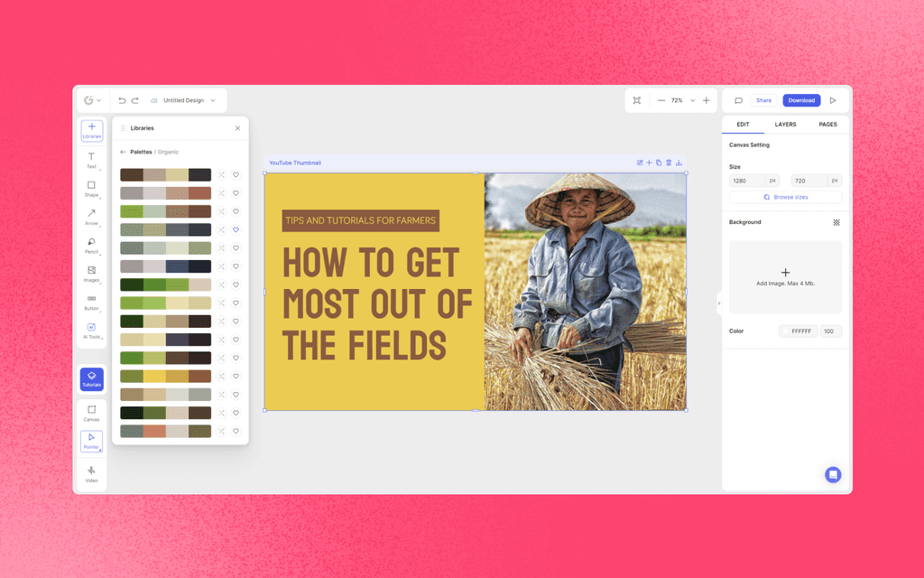The width and height of the screenshot is (924, 578).
Task: Select the Text tool in sidebar
Action: (x=91, y=161)
